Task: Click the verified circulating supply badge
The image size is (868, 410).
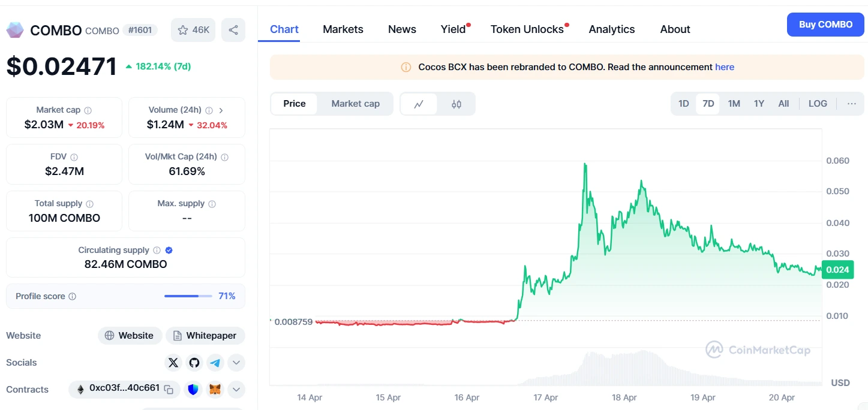Action: pos(169,251)
